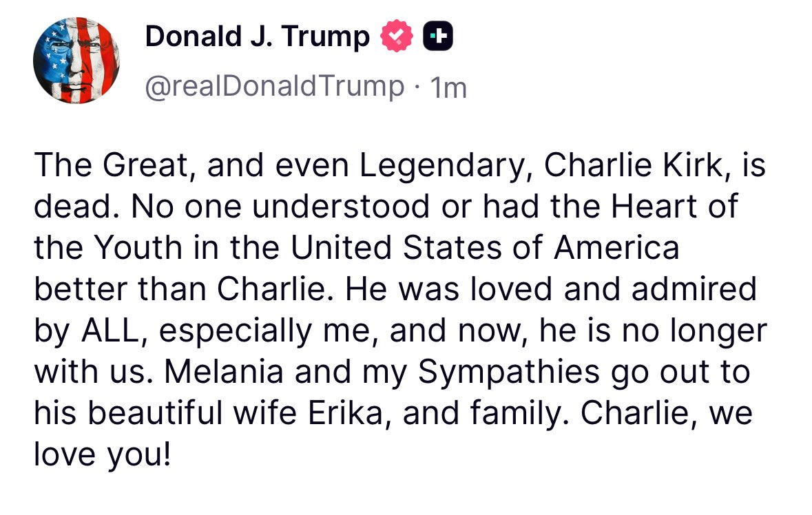Open the @realDonaldTrump handle link

coord(275,87)
